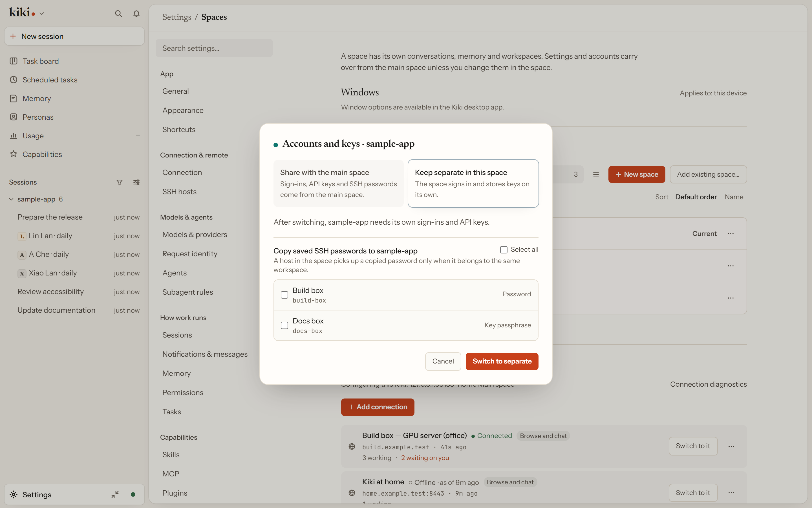Check the Build box password checkbox
Screen dimensions: 812x508
pyautogui.click(x=284, y=295)
